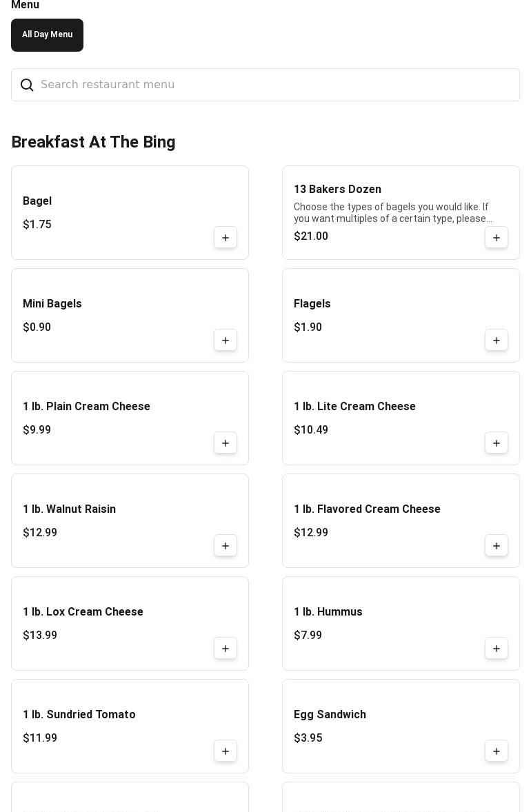Add Egg Sandwich to the order
The height and width of the screenshot is (812, 531).
click(x=497, y=751)
